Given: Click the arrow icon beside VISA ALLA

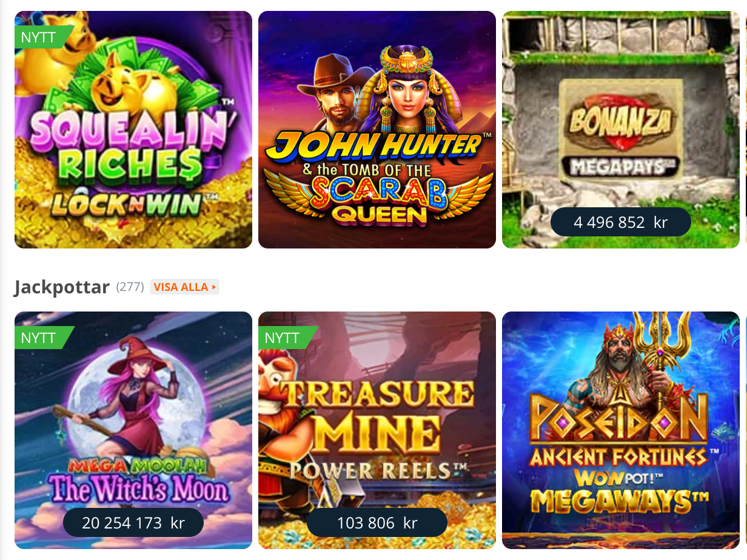Looking at the screenshot, I should 214,287.
